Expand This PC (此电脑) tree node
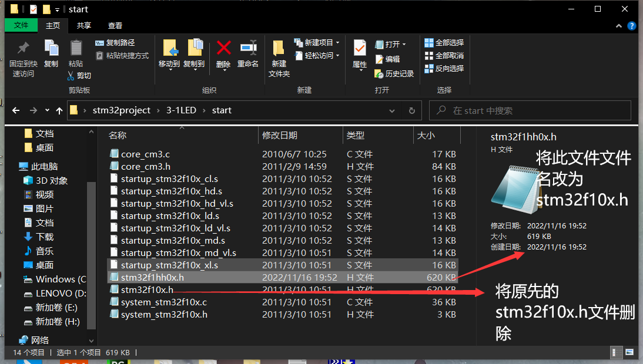Viewport: 643px width, 364px height. click(13, 167)
